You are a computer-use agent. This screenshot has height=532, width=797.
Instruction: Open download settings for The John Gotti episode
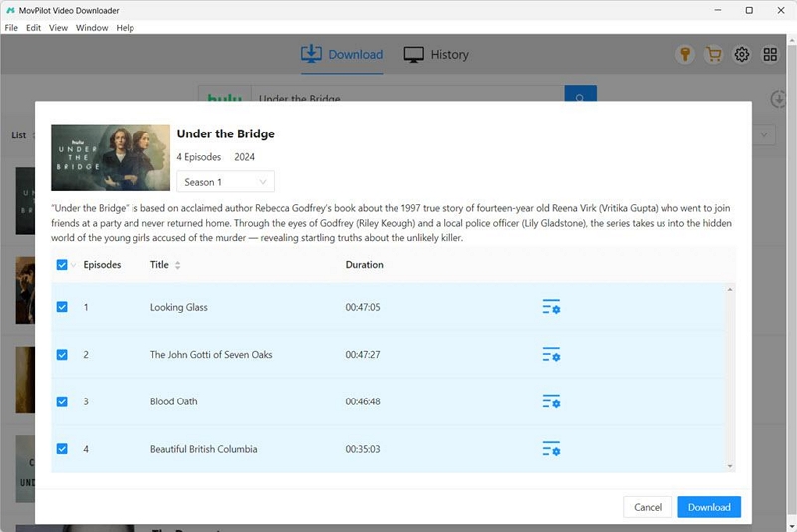pos(551,355)
